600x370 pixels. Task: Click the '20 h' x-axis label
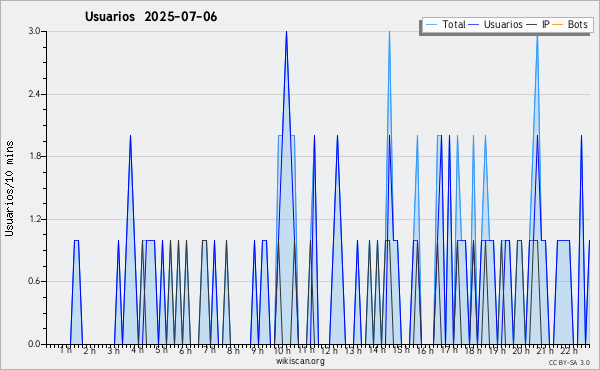pos(521,350)
